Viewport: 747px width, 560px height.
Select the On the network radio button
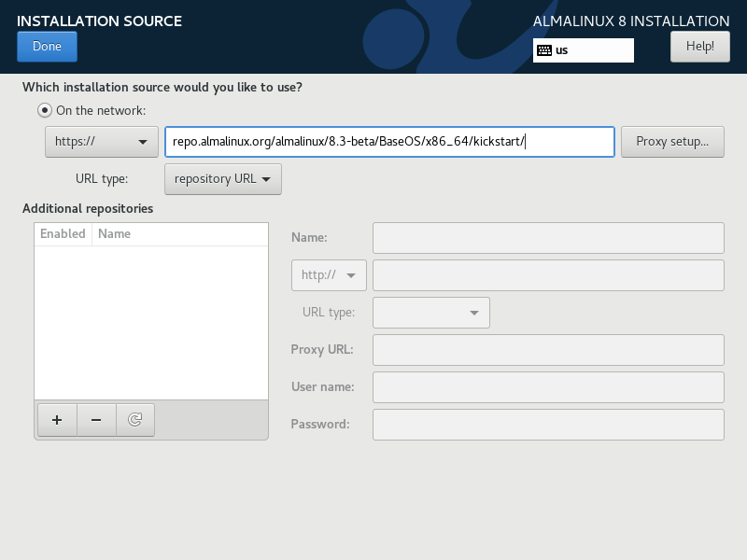point(44,109)
